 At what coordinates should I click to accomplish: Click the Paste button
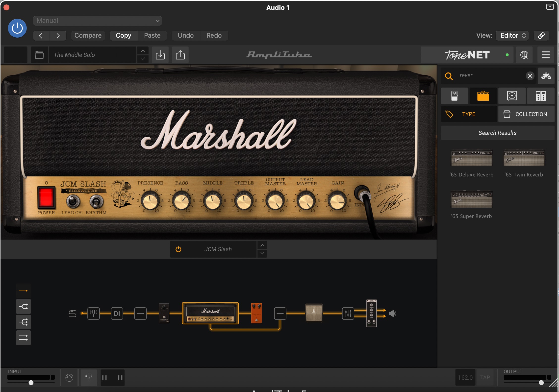point(152,36)
